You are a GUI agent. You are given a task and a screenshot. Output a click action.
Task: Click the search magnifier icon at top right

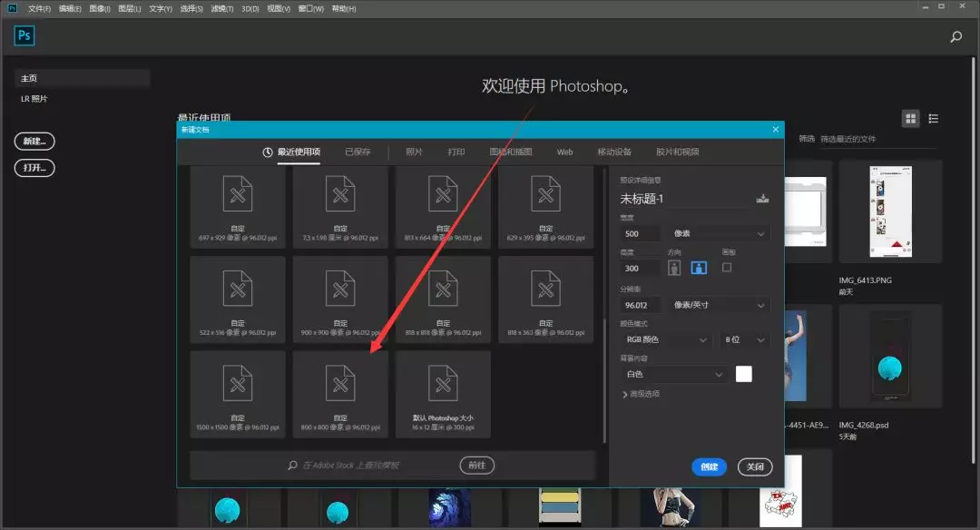click(x=955, y=37)
